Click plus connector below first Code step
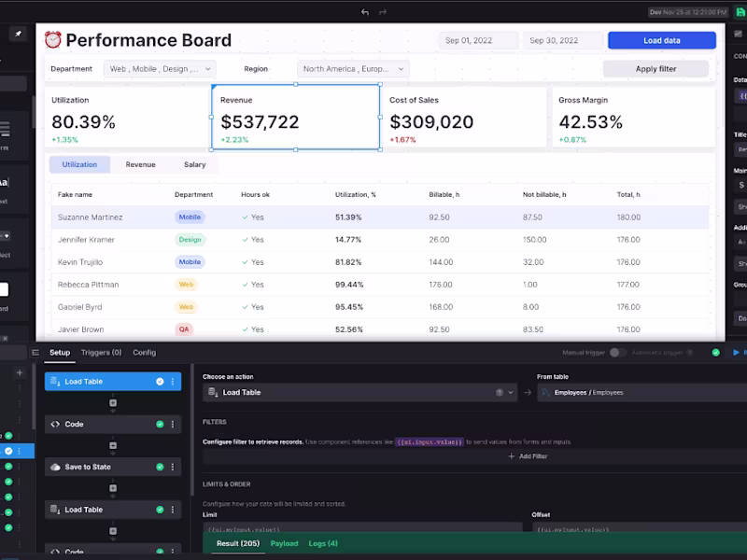 coord(113,446)
